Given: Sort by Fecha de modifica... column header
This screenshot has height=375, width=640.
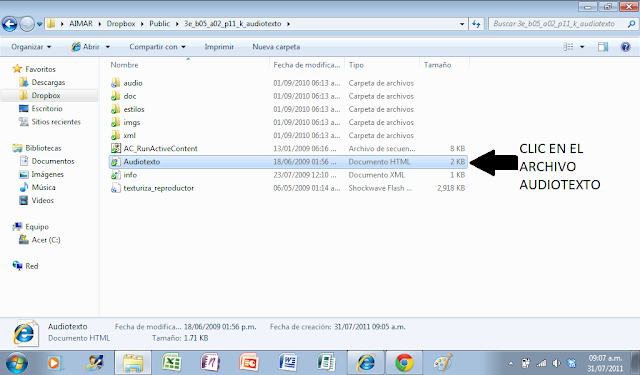Looking at the screenshot, I should (x=307, y=65).
